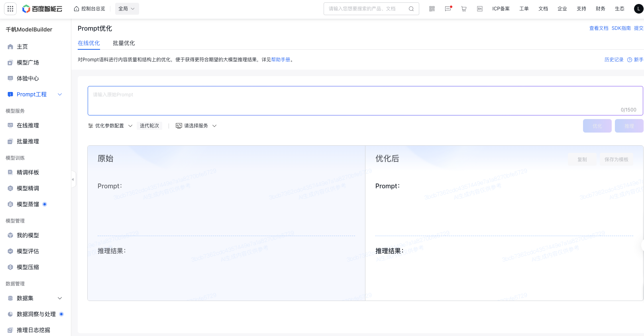Open ICP备案 top menu
This screenshot has width=644, height=336.
click(501, 9)
